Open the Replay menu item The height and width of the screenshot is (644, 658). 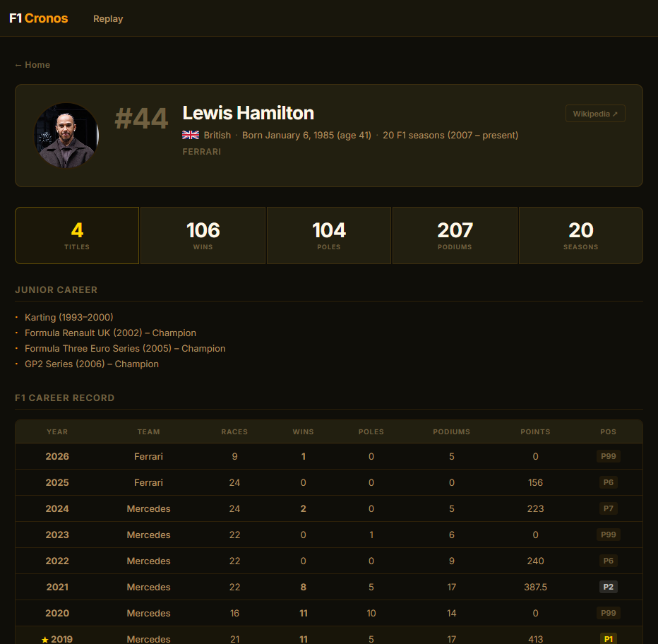[x=108, y=19]
